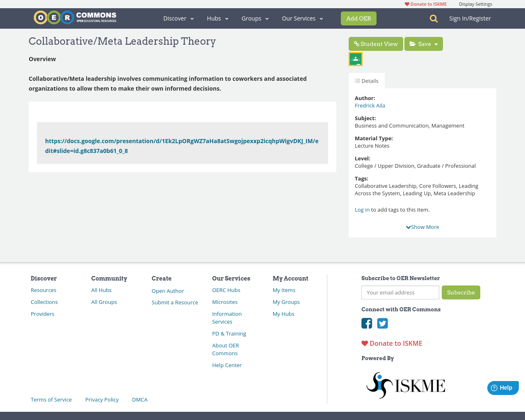This screenshot has height=420, width=525.
Task: Select Student View
Action: click(x=375, y=43)
